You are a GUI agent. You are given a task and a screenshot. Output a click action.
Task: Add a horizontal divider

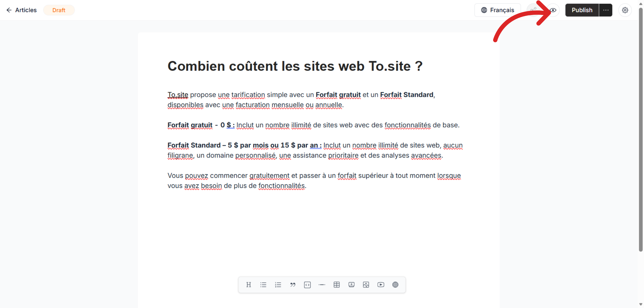pos(322,285)
